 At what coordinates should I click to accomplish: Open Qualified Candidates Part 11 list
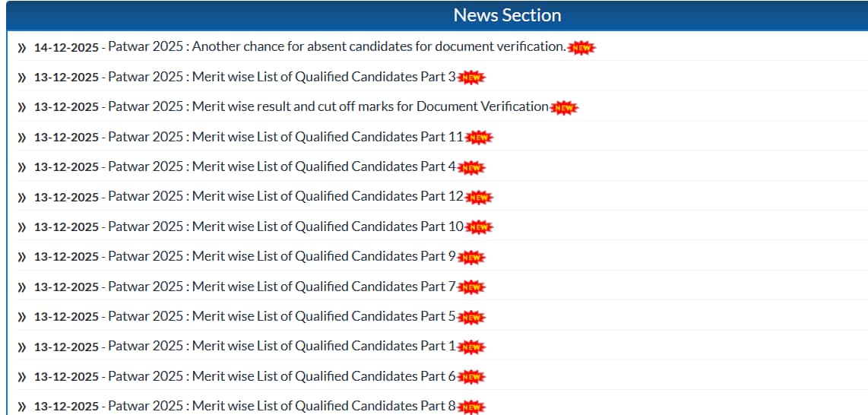[286, 137]
